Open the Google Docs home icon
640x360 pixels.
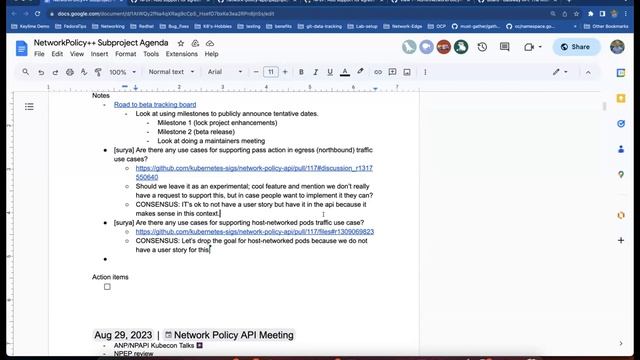pyautogui.click(x=22, y=48)
